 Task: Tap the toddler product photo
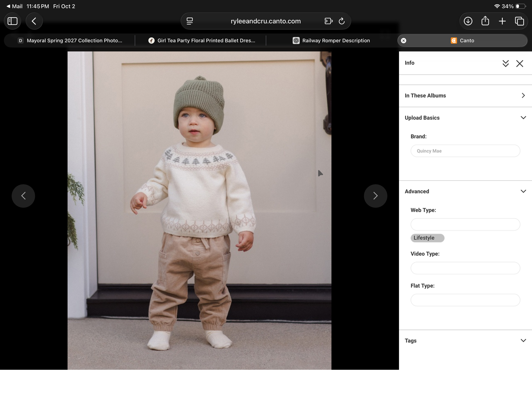tap(199, 211)
